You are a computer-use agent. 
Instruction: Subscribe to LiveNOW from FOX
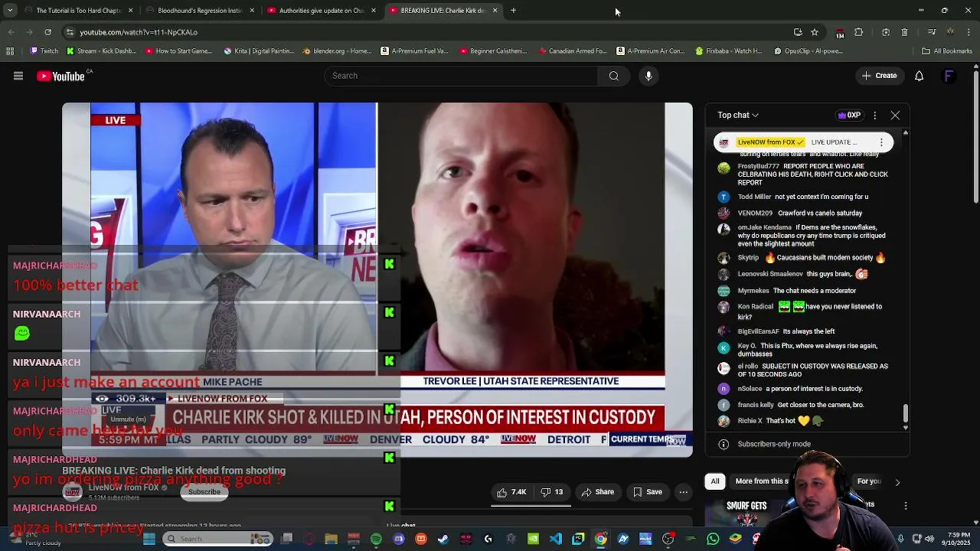tap(204, 492)
